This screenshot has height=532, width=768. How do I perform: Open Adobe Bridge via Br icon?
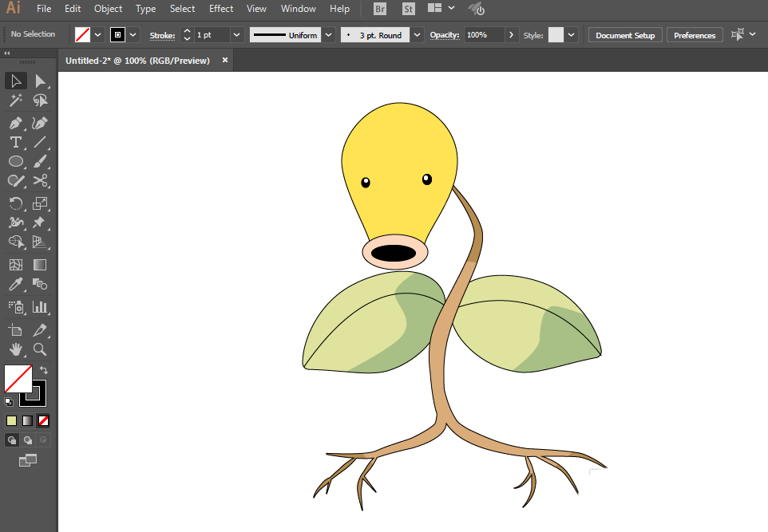[381, 9]
